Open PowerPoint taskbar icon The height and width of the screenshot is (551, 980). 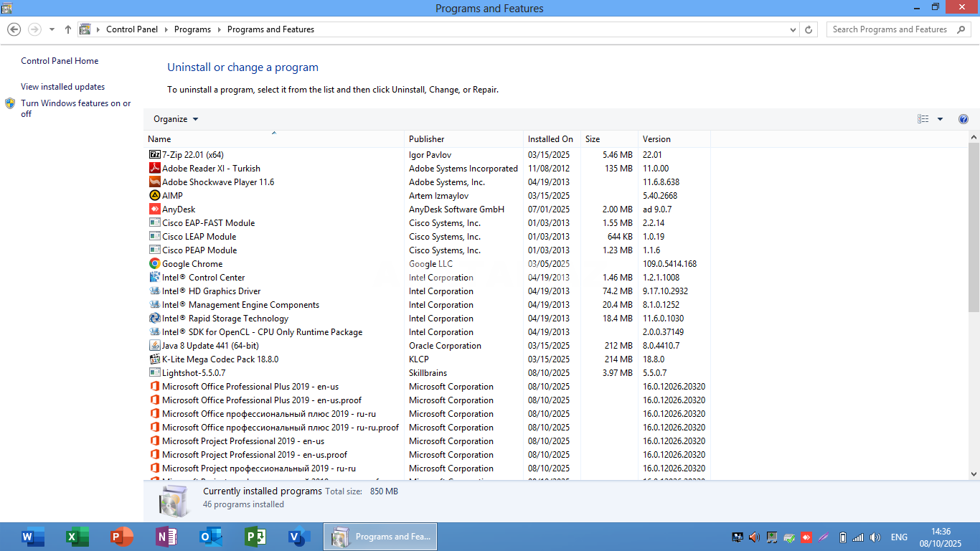(x=122, y=537)
